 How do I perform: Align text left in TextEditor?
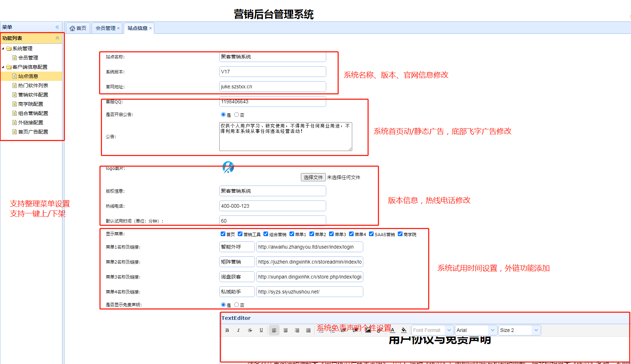274,330
